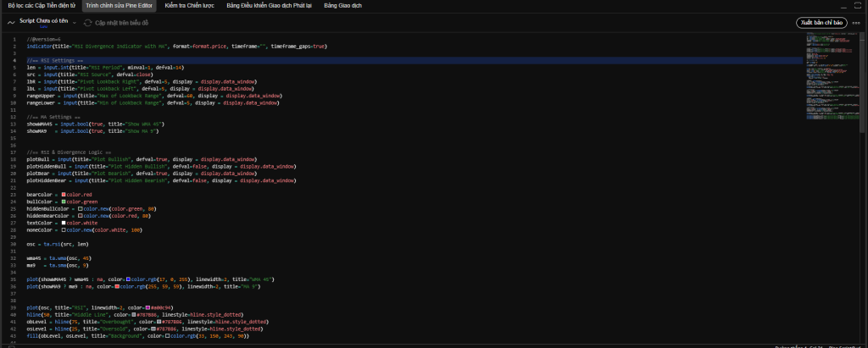This screenshot has height=348, width=868.
Task: Switch to "Bộ lọc các Cặp Tiền điện tử" tab
Action: 41,5
